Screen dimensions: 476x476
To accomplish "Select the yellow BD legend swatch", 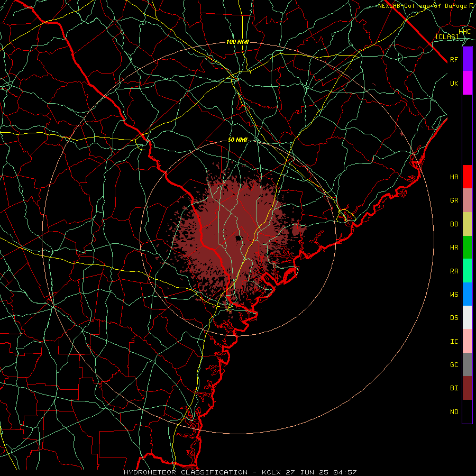I will [467, 224].
